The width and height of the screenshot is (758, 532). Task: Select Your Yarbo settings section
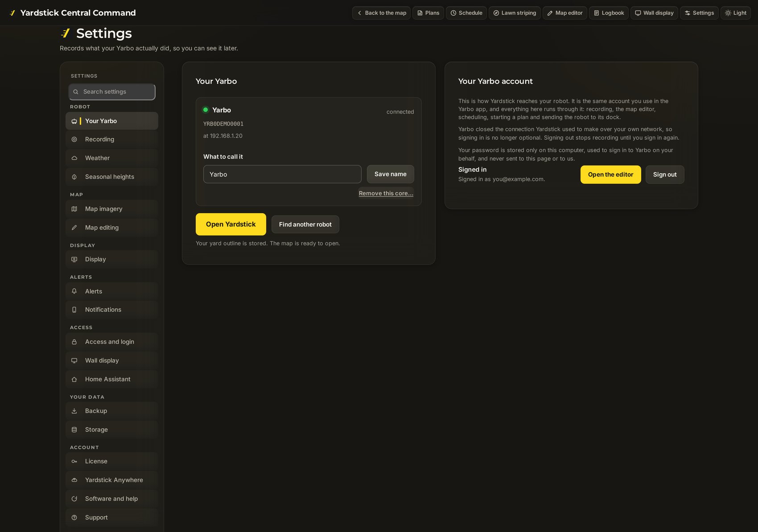112,121
